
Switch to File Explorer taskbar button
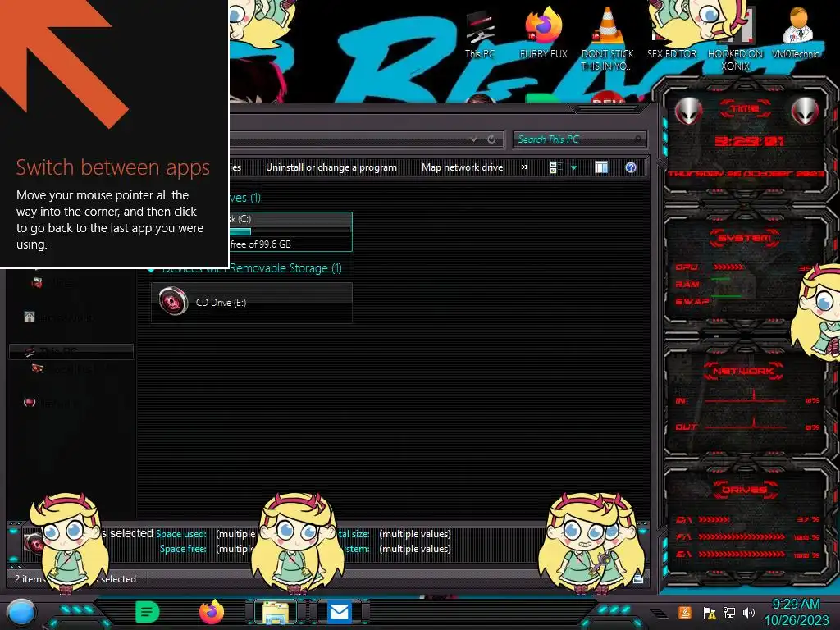tap(276, 612)
